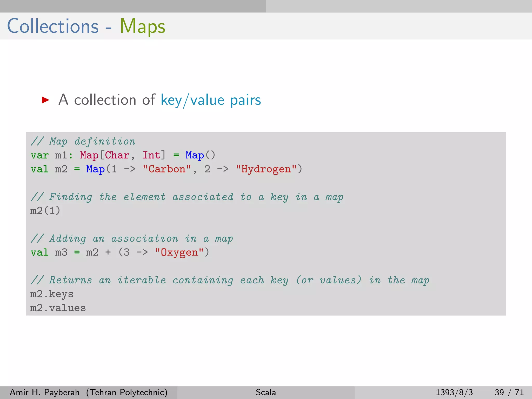Click the highlighted text 'key/value pairs'
532x399 pixels.
pos(211,100)
